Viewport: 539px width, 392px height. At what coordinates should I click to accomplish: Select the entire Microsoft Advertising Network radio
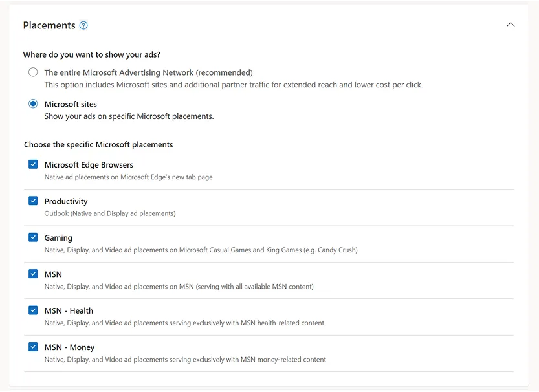point(33,72)
